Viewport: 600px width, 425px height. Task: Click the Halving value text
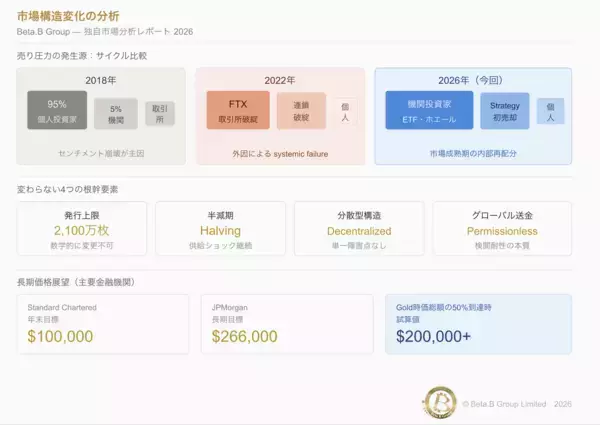pos(220,231)
